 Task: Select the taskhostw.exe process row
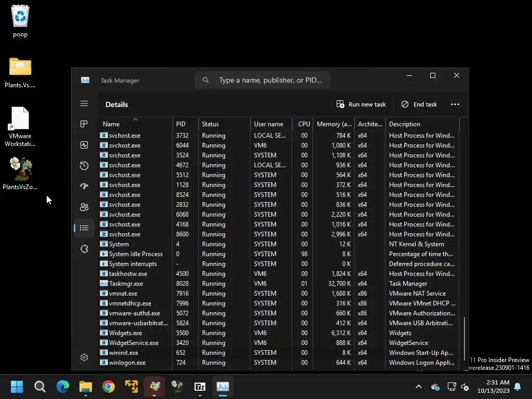pyautogui.click(x=279, y=273)
